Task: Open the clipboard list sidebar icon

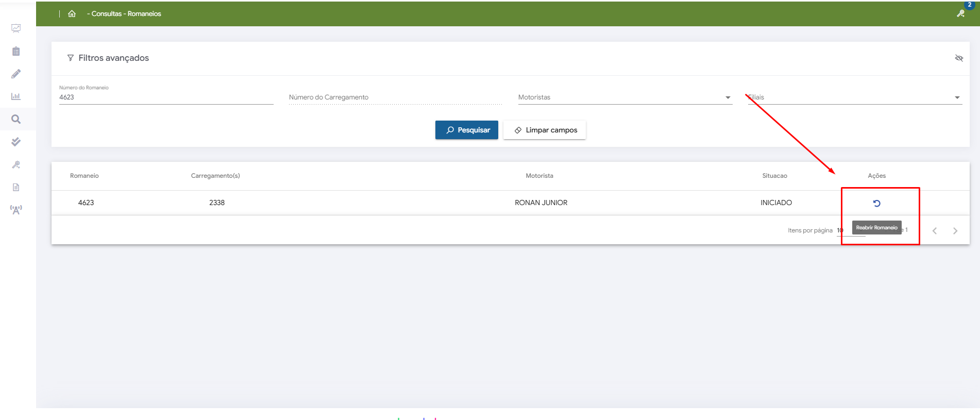Action: (16, 51)
